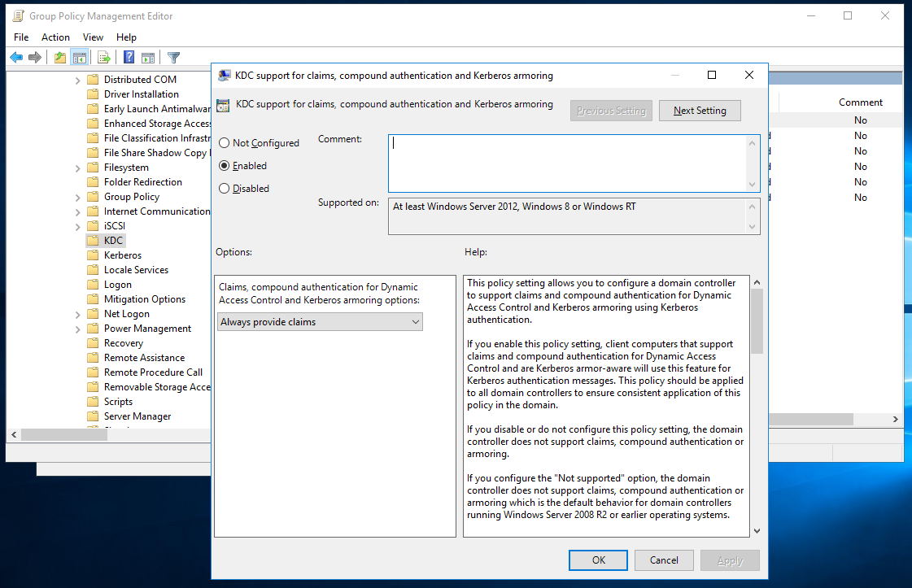912x588 pixels.
Task: Click the Logon folder icon in the tree
Action: [x=93, y=284]
